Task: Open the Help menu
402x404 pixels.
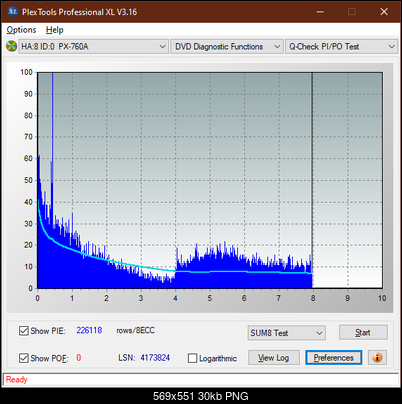Action: click(55, 30)
